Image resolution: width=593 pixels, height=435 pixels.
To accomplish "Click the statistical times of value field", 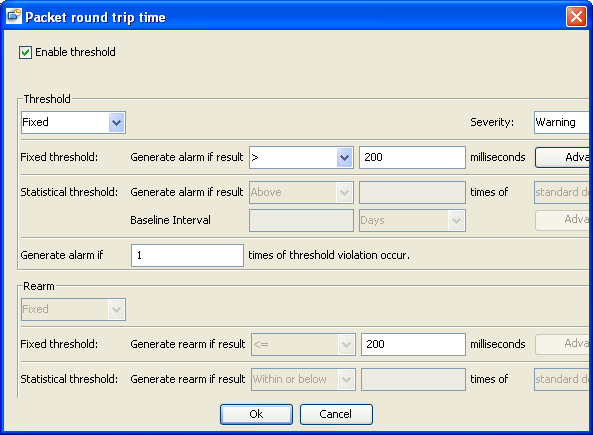I will [412, 192].
